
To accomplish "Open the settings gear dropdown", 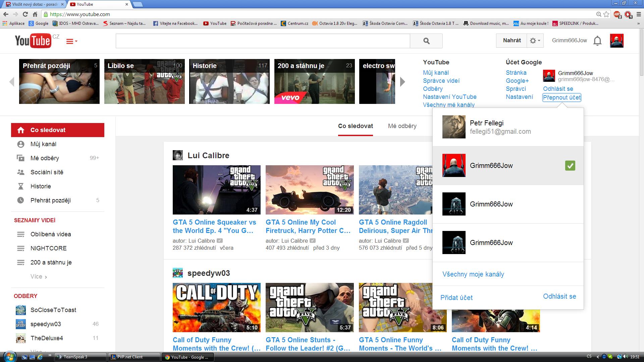I will pyautogui.click(x=535, y=41).
